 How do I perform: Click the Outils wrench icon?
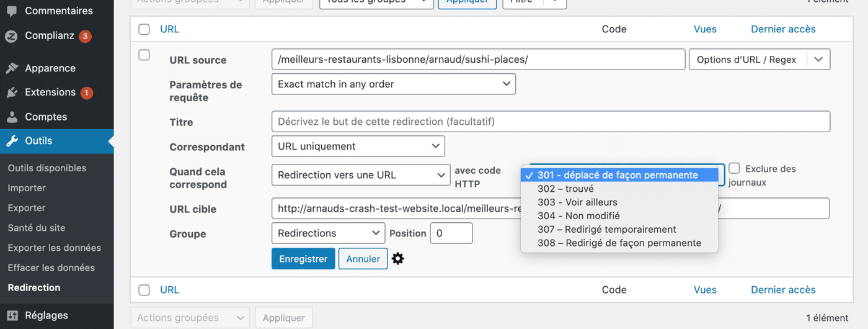coord(12,141)
